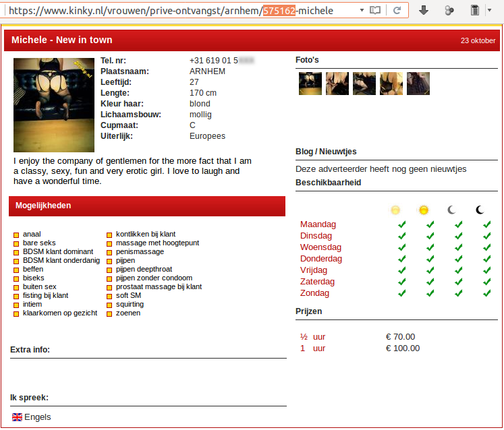The width and height of the screenshot is (504, 430).
Task: Click the clipboard icon in the browser toolbar
Action: click(x=475, y=10)
